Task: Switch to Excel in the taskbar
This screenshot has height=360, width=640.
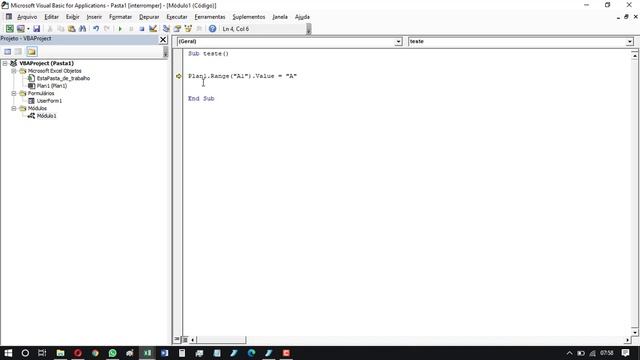Action: pyautogui.click(x=147, y=353)
